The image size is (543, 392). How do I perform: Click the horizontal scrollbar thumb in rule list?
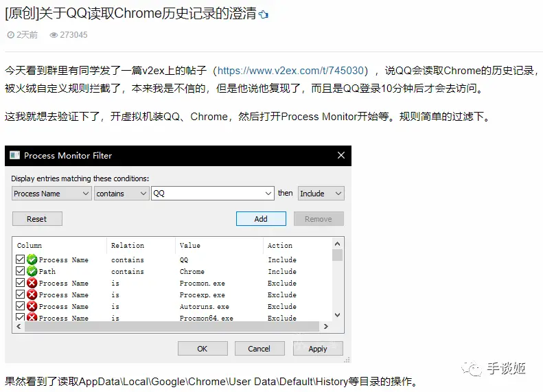(x=172, y=326)
